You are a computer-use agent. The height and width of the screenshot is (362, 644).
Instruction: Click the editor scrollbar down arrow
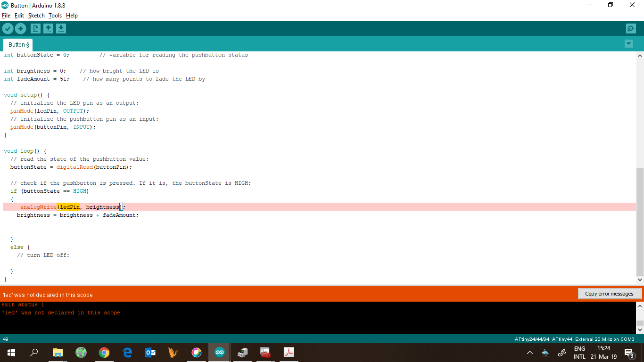pos(640,280)
